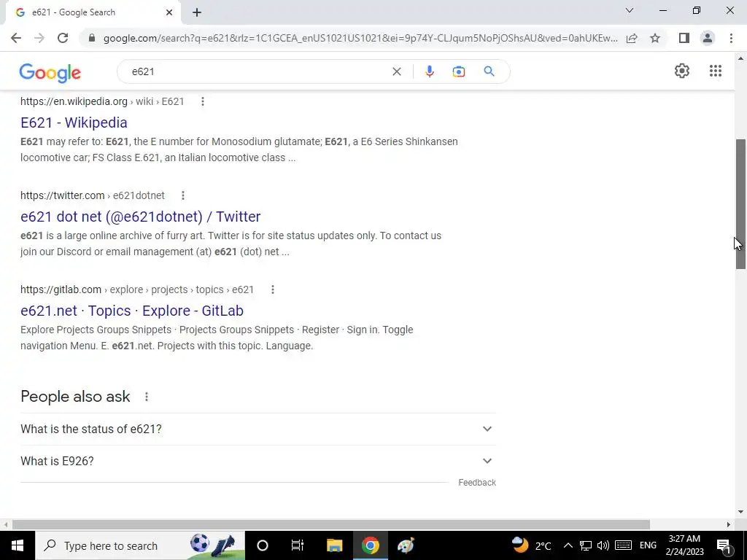View site information padlock icon
Image resolution: width=747 pixels, height=560 pixels.
[x=92, y=38]
